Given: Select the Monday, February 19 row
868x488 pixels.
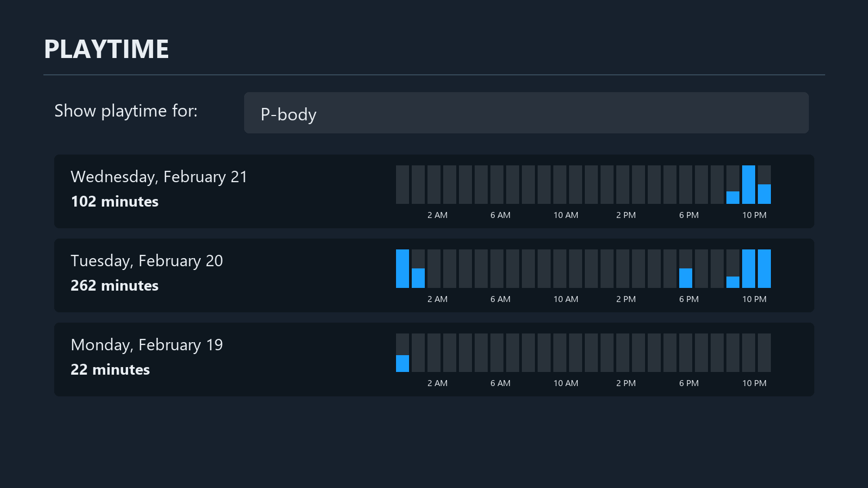Looking at the screenshot, I should pyautogui.click(x=434, y=359).
